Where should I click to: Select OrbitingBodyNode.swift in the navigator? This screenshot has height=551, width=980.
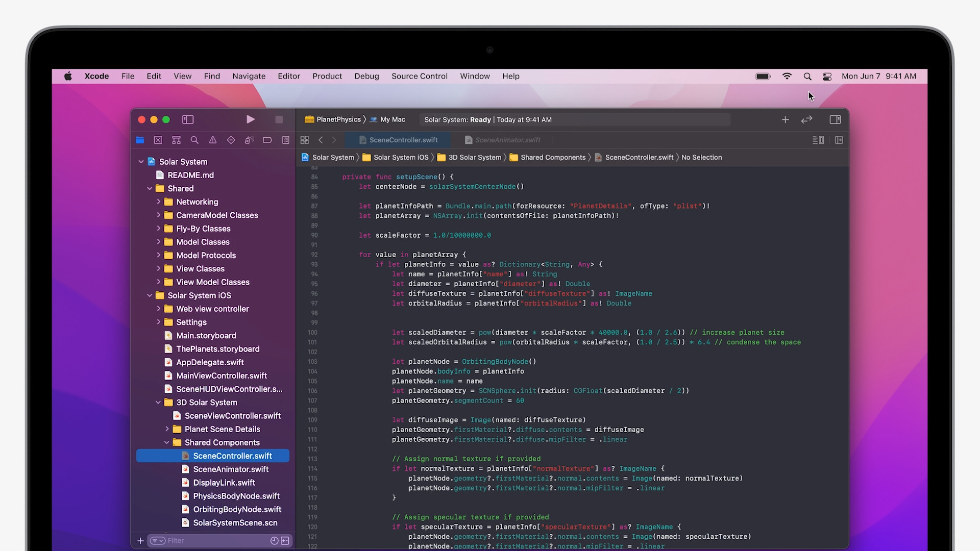237,509
